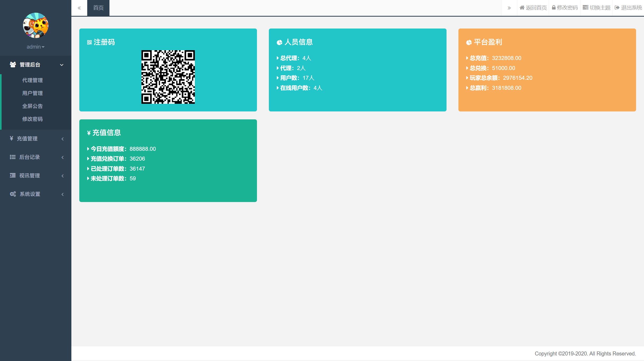The image size is (644, 361).
Task: Click the users icon next to 管理后台
Action: (13, 65)
